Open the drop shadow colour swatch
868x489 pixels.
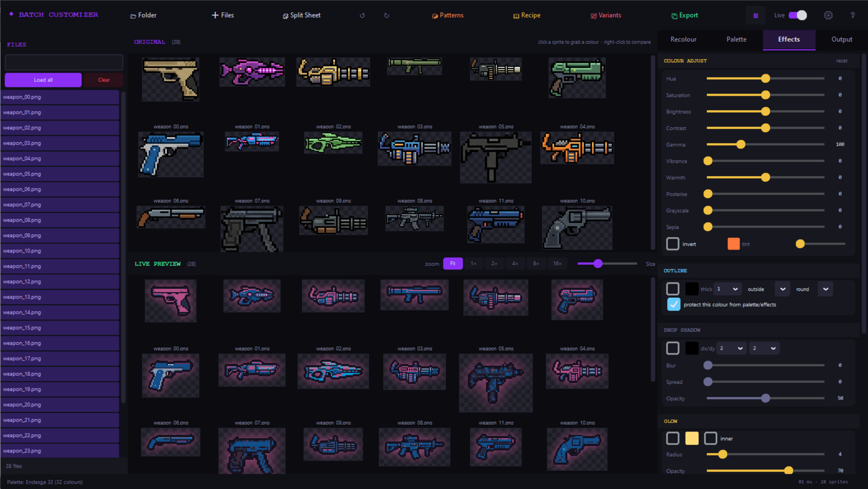692,348
